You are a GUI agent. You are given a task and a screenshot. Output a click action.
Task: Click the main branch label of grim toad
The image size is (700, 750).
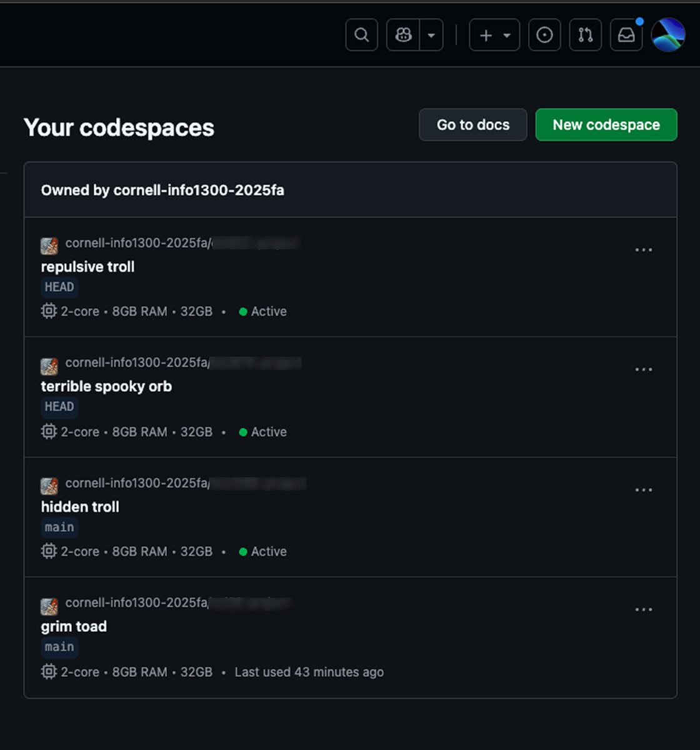click(x=59, y=647)
